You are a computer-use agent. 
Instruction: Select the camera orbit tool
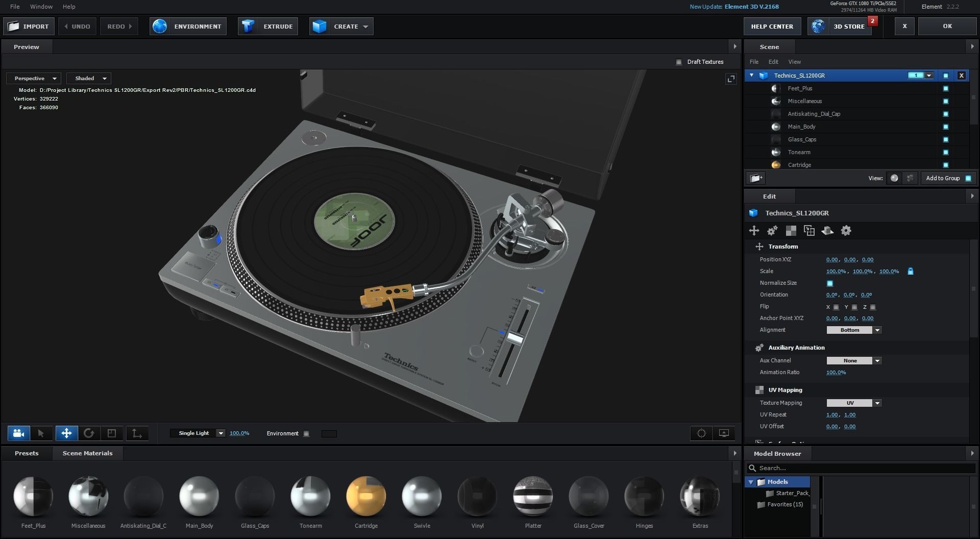19,433
